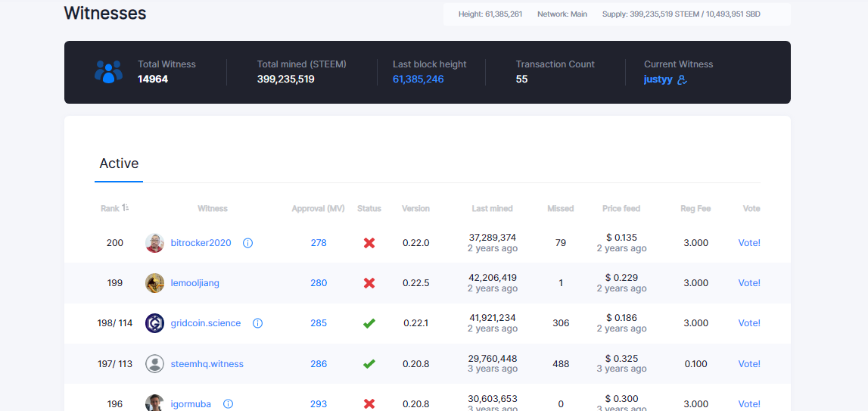
Task: Click version 0.22.1 for gridcoin.science
Action: tap(415, 323)
